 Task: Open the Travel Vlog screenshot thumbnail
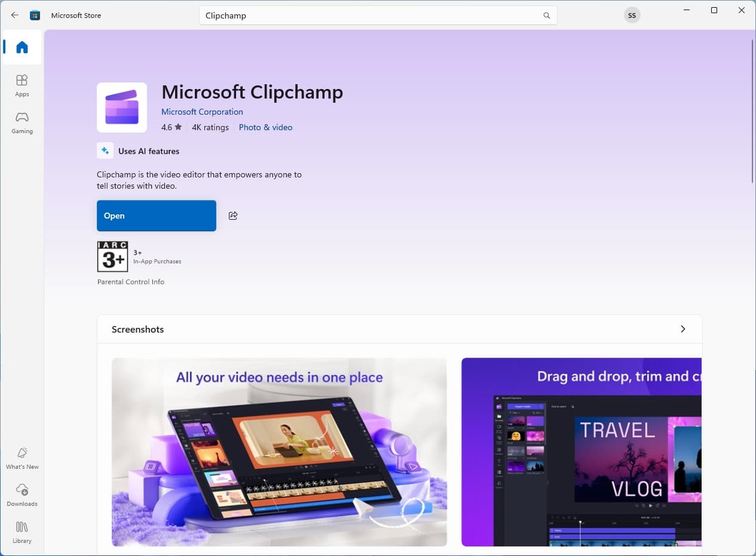coord(581,451)
